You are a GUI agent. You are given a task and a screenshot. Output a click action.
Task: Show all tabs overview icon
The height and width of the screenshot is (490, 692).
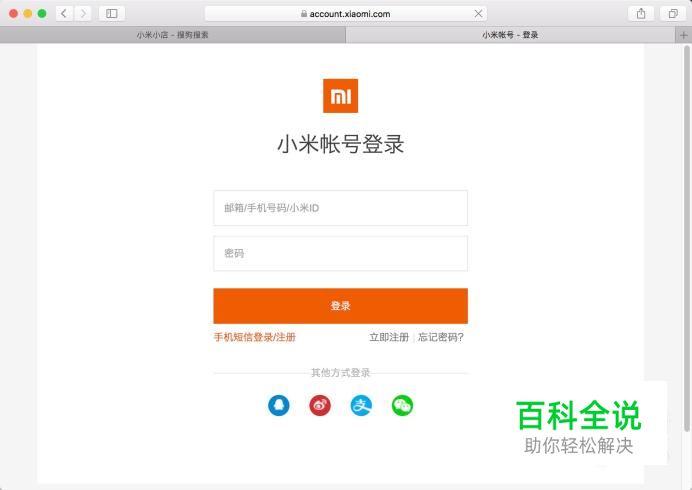673,14
